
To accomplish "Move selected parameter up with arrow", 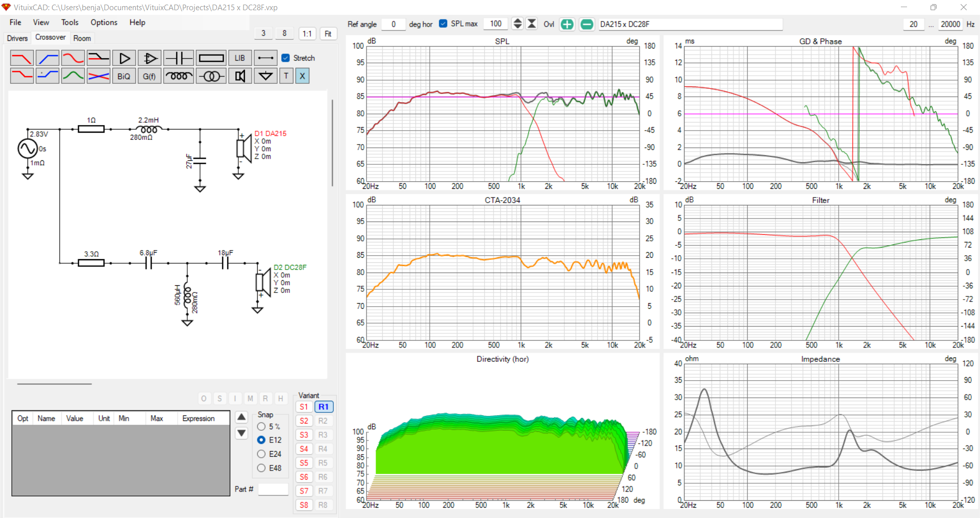I will [x=242, y=417].
